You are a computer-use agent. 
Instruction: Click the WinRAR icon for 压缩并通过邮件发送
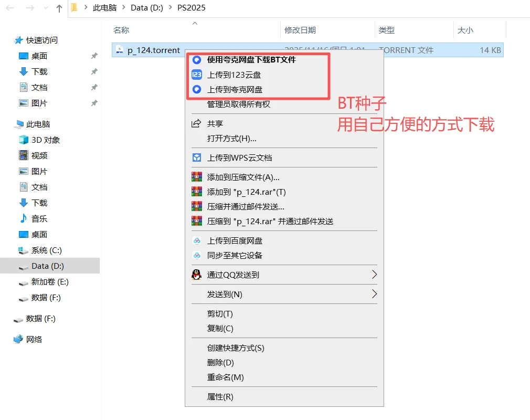point(196,206)
